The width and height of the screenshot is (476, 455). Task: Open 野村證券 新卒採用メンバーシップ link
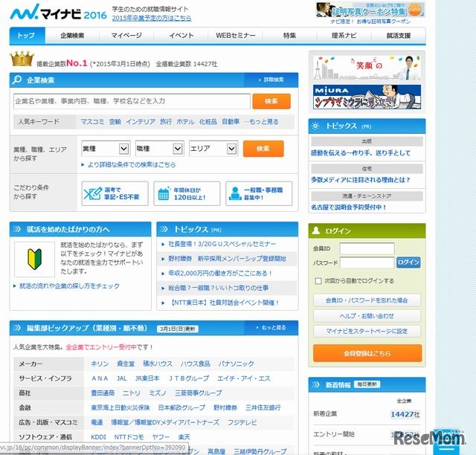coord(227,259)
